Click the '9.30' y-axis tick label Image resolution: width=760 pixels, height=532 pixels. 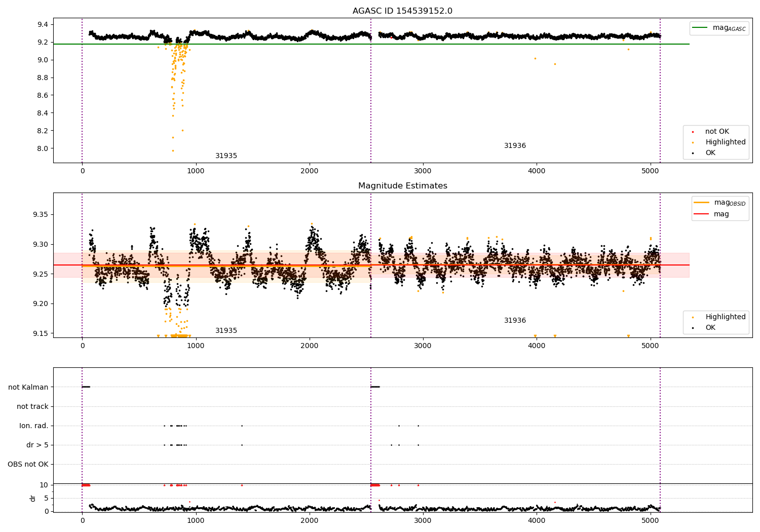[40, 244]
